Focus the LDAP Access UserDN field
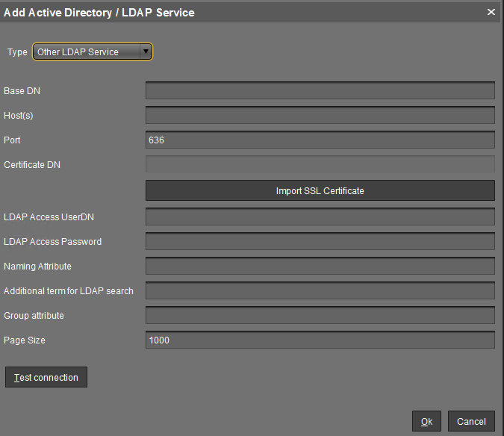This screenshot has height=436, width=504. (320, 217)
